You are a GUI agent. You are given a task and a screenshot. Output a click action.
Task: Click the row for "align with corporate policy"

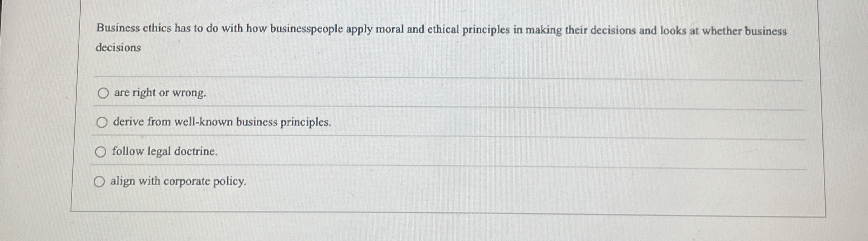(x=421, y=182)
